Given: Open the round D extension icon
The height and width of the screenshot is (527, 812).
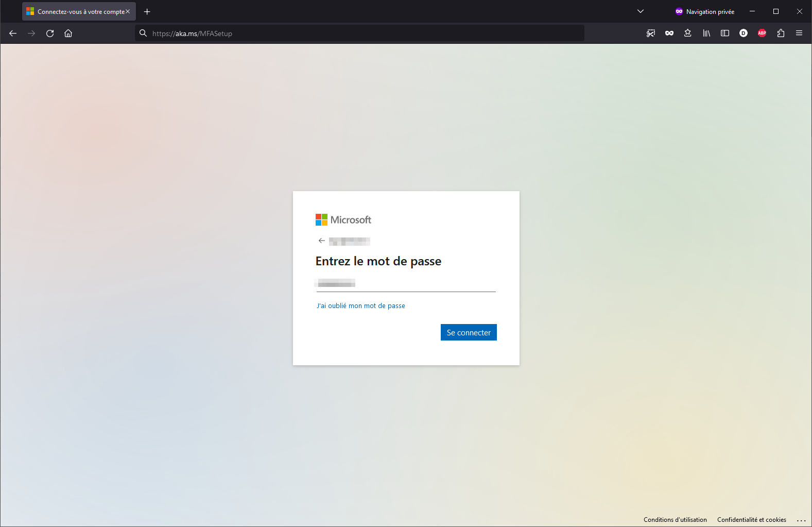Looking at the screenshot, I should click(744, 33).
